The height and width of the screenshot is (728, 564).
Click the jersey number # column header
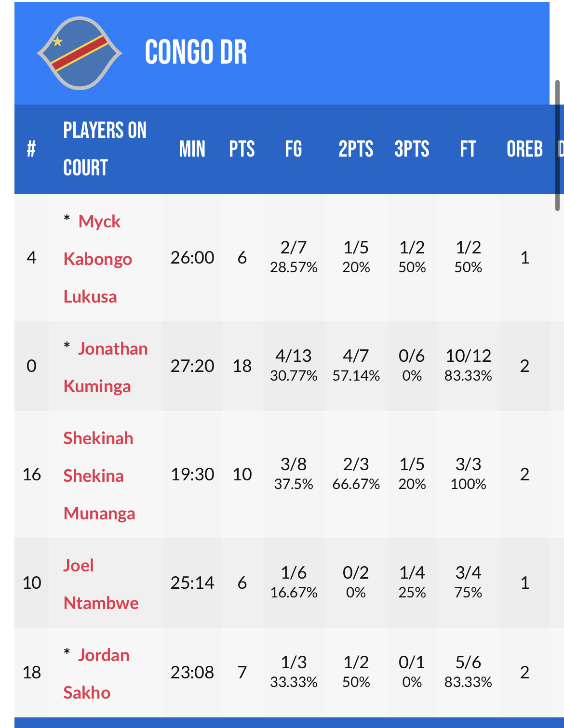click(x=31, y=149)
